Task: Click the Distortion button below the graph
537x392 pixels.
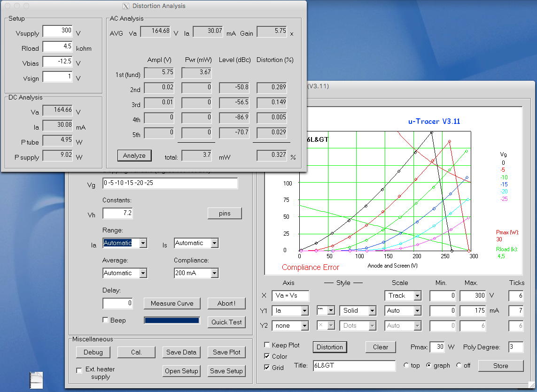Action: tap(329, 347)
